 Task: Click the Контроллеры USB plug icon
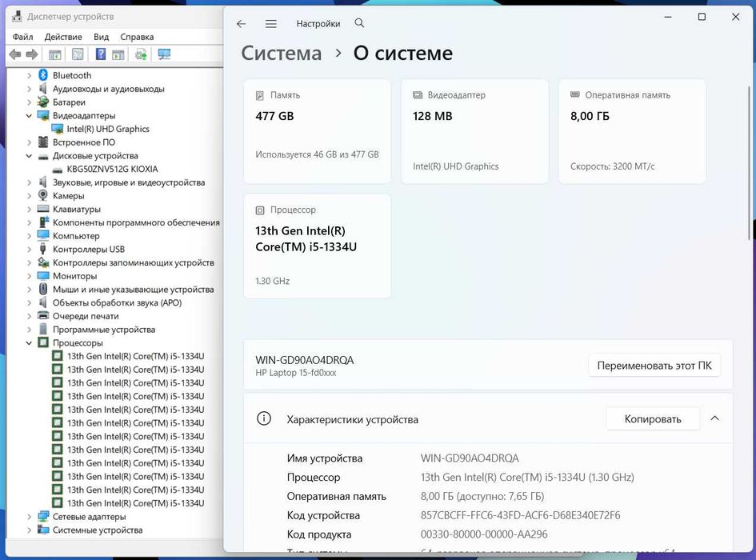click(x=43, y=249)
